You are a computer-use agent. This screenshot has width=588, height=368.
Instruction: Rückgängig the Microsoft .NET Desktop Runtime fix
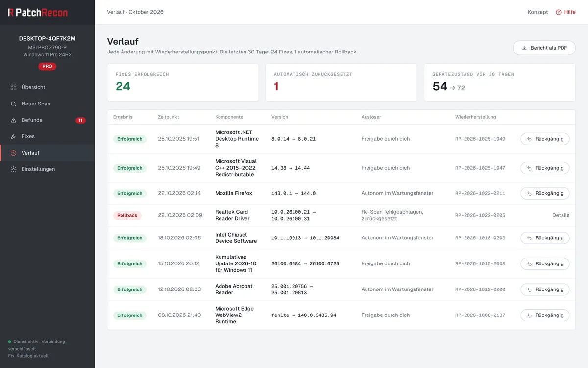pyautogui.click(x=545, y=139)
